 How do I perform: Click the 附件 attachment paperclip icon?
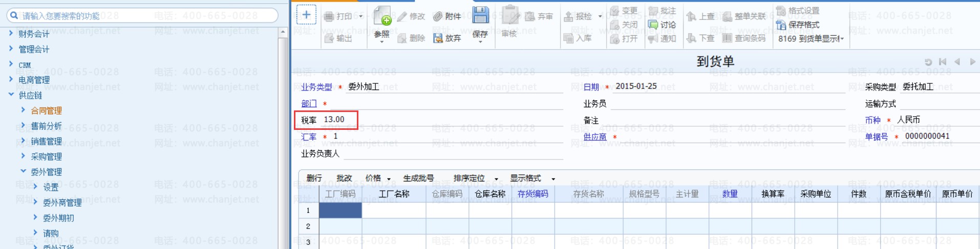coord(438,16)
